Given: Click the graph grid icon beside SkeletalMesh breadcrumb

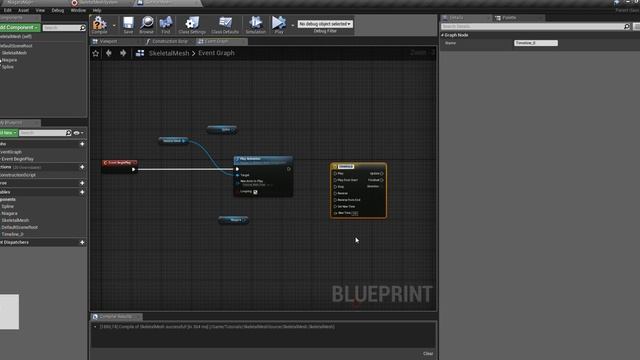Looking at the screenshot, I should pos(140,53).
